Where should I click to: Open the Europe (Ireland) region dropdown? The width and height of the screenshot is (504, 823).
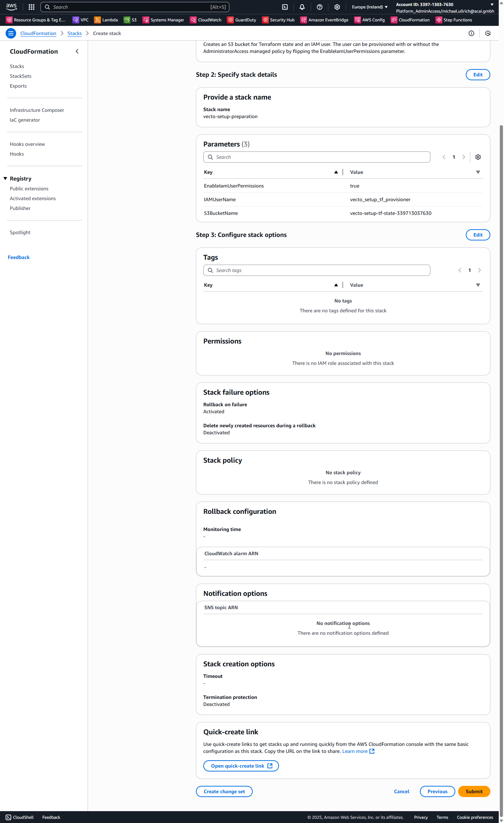click(x=370, y=7)
